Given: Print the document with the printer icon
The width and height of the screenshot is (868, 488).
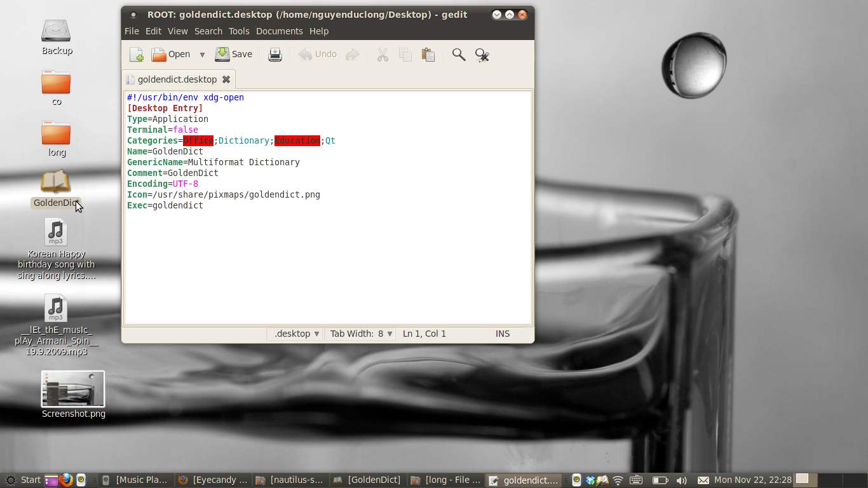Looking at the screenshot, I should pyautogui.click(x=275, y=55).
